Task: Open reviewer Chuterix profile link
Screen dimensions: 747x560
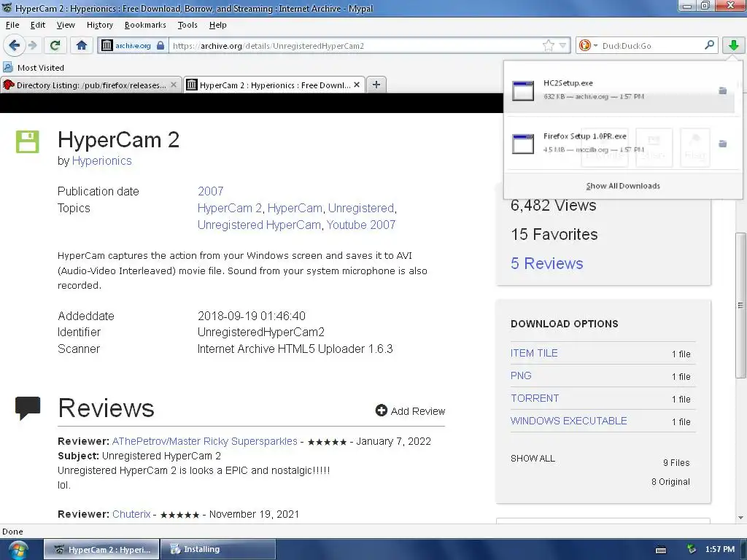Action: 131,514
